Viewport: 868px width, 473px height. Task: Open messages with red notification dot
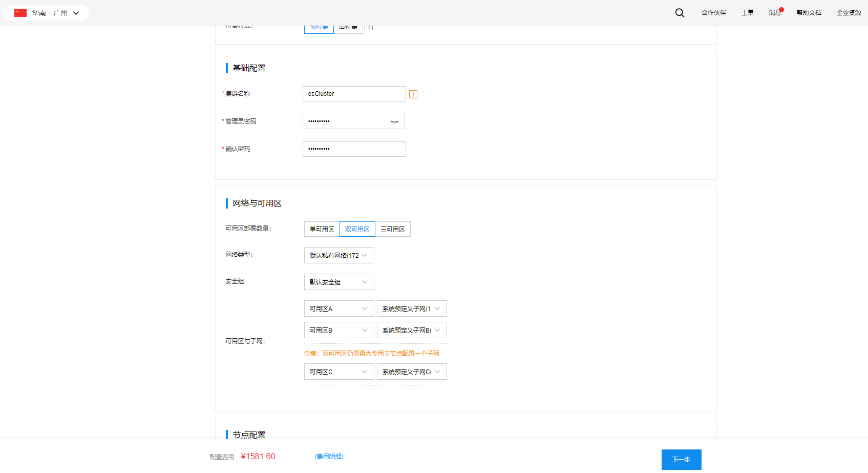[x=775, y=13]
